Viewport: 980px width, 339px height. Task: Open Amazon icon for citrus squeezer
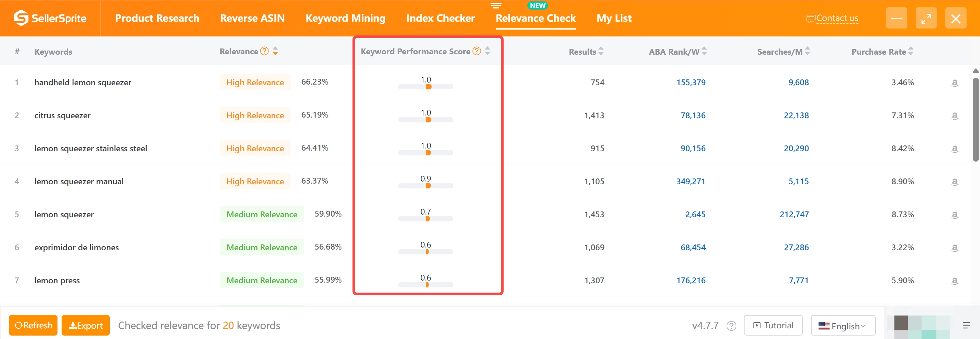point(955,116)
